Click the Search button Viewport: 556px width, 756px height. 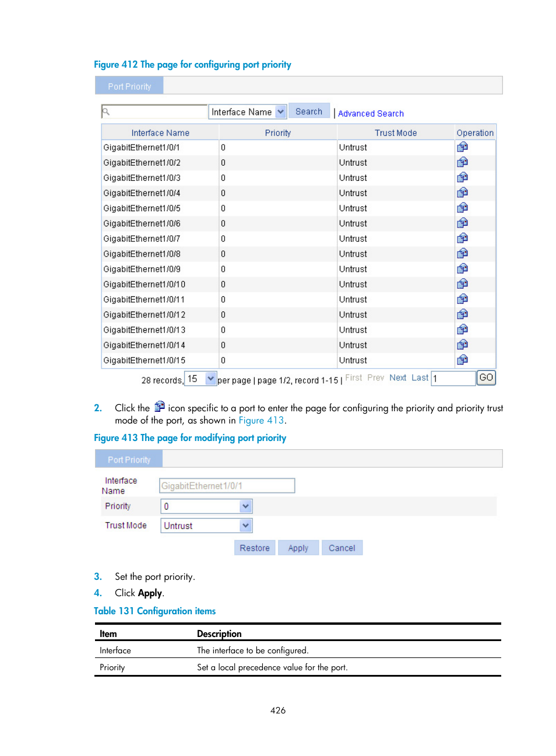pyautogui.click(x=309, y=111)
